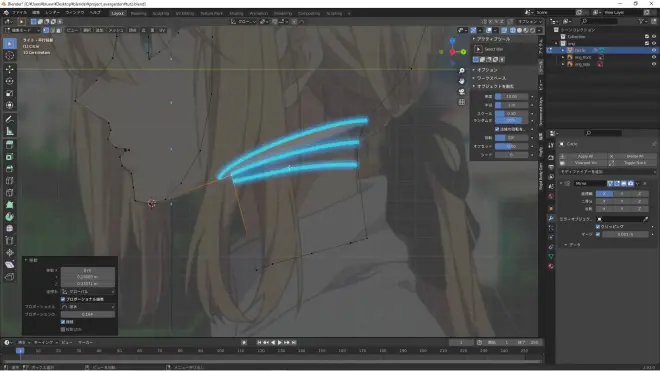The width and height of the screenshot is (660, 371).
Task: Select the Cursor tool in left toolbar
Action: 10,56
